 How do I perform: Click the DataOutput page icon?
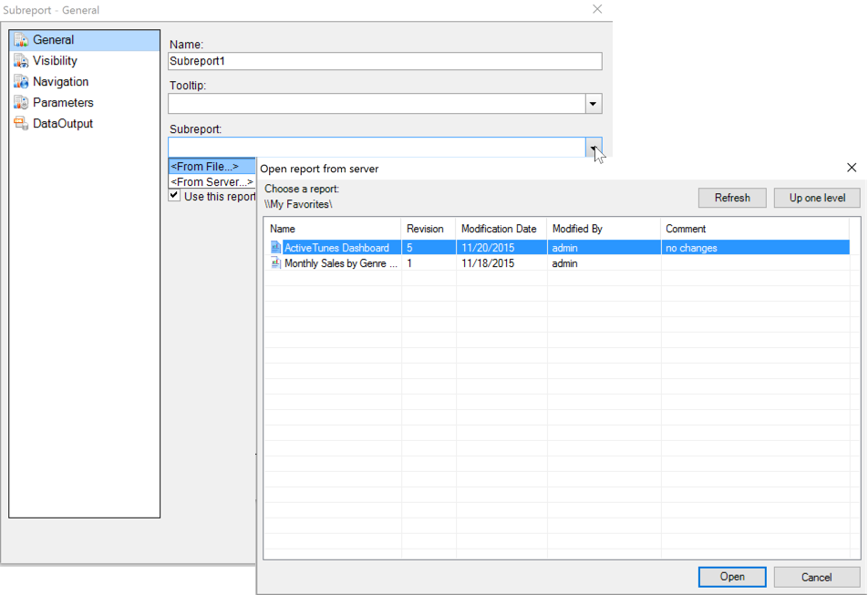pos(21,124)
